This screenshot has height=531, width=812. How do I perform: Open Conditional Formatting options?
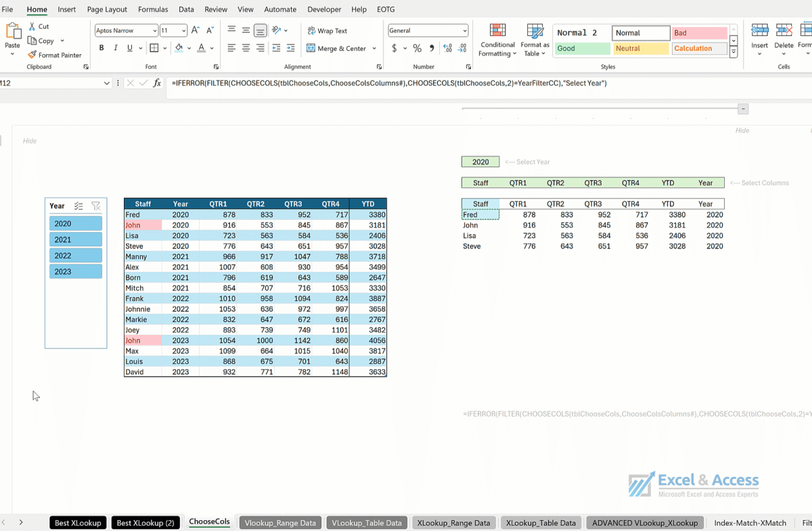[497, 39]
